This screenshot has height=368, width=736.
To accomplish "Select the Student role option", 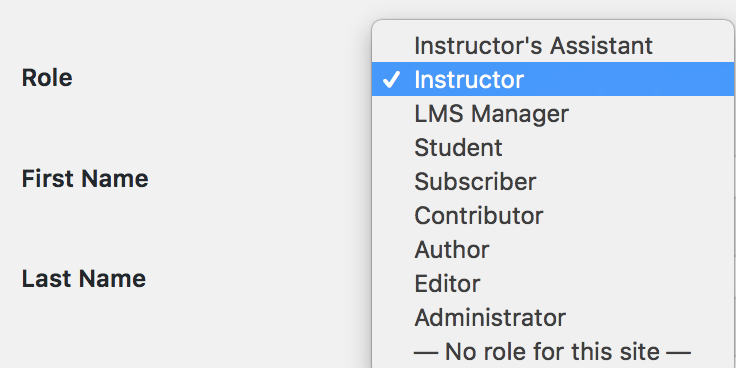I will click(x=553, y=147).
